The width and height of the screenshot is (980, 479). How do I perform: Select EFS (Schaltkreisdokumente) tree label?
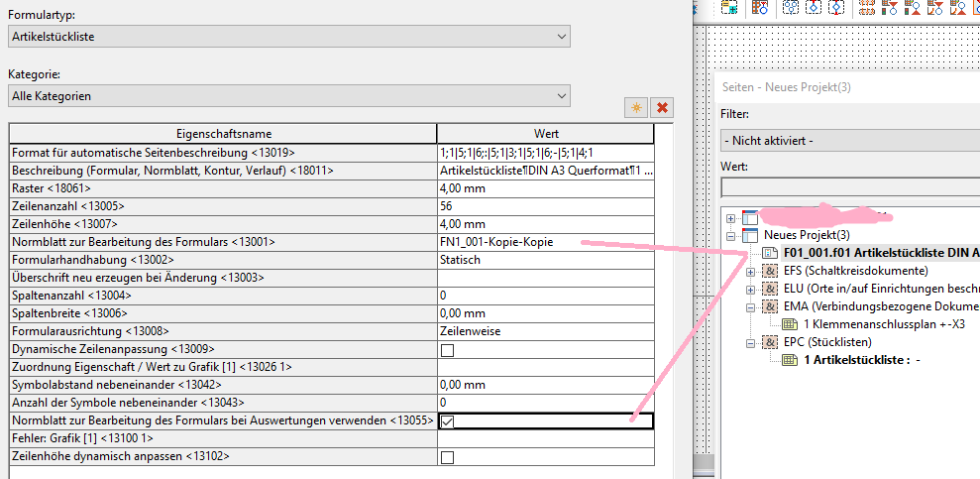click(x=855, y=272)
